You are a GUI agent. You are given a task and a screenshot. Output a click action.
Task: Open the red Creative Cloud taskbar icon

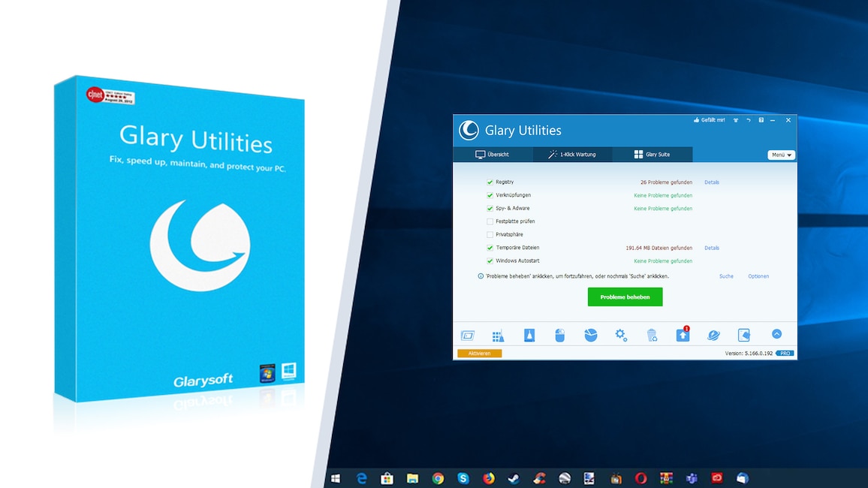click(717, 477)
